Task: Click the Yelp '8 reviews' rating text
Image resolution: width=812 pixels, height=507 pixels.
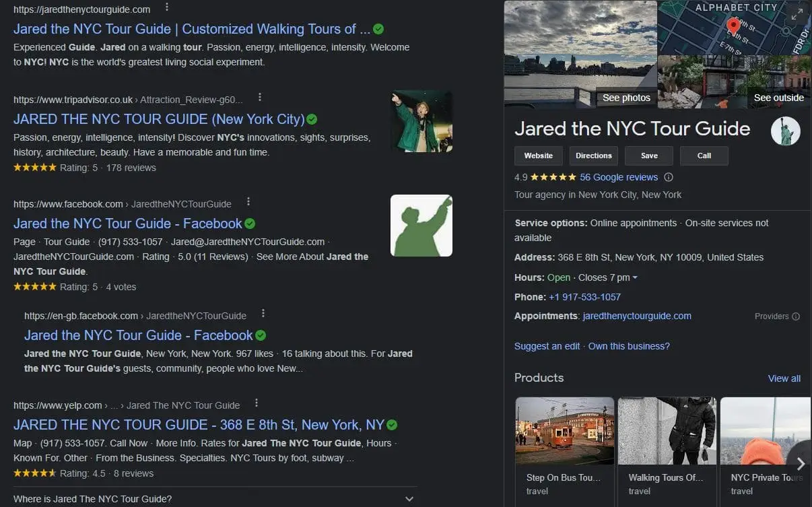Action: point(133,473)
